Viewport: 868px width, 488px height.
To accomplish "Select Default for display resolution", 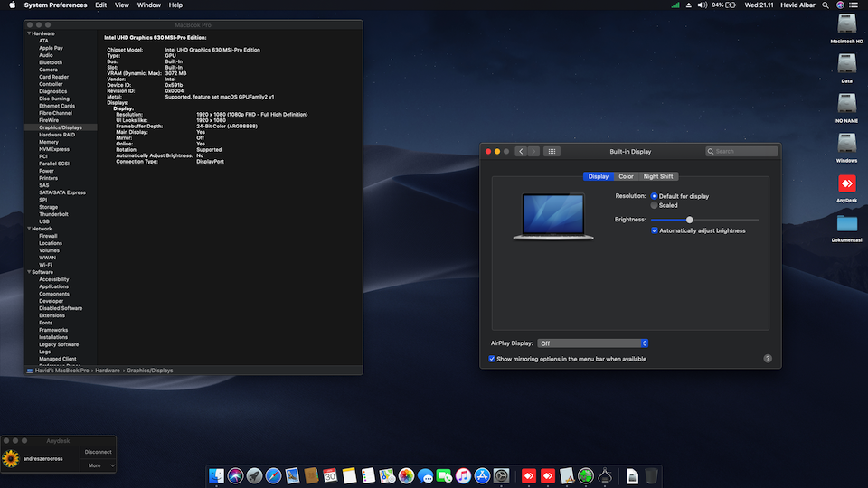I will tap(654, 196).
